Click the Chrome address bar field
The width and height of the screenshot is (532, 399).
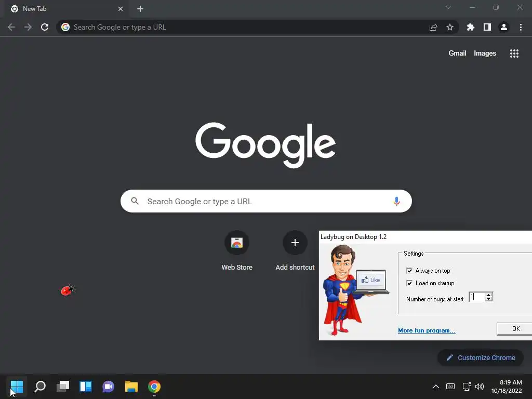(x=257, y=27)
